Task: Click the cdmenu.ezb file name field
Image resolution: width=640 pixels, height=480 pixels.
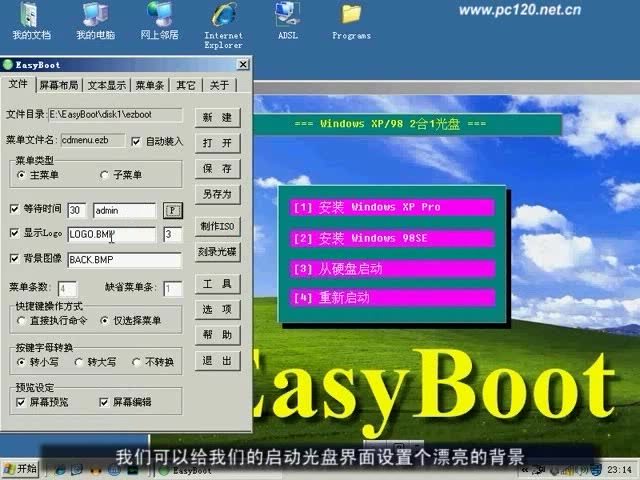Action: [x=93, y=140]
